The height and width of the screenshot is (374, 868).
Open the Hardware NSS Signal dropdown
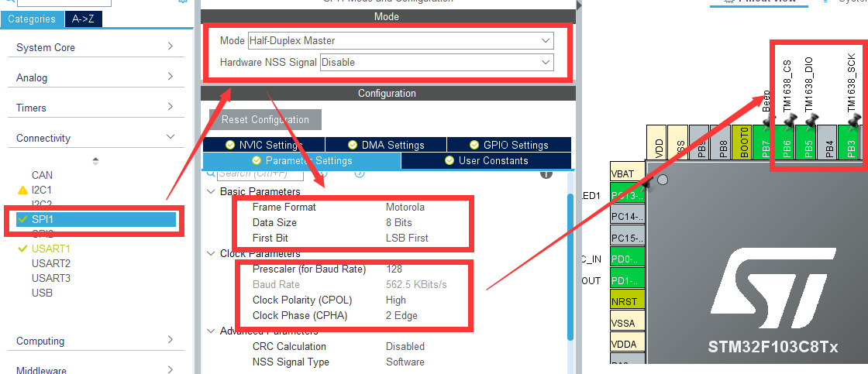click(x=437, y=63)
